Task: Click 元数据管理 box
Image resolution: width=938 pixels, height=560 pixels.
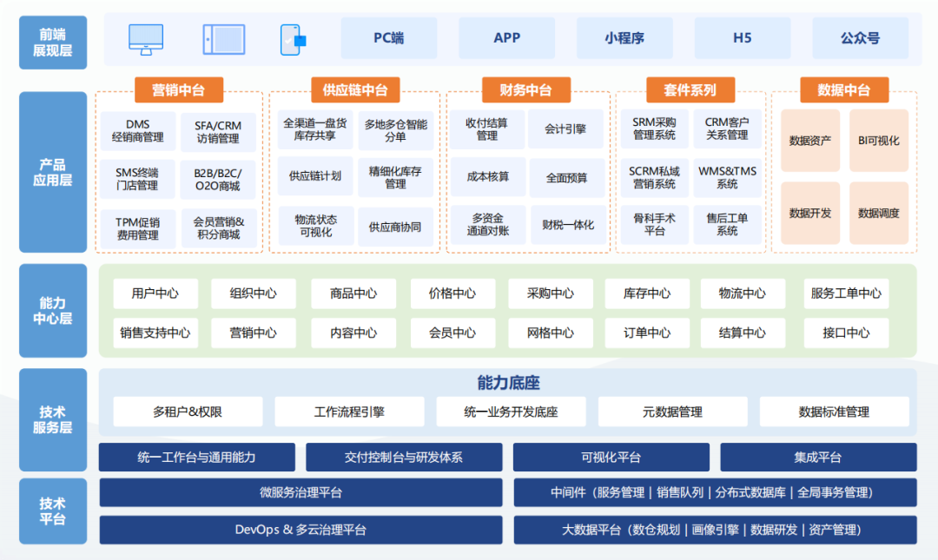Action: (672, 412)
